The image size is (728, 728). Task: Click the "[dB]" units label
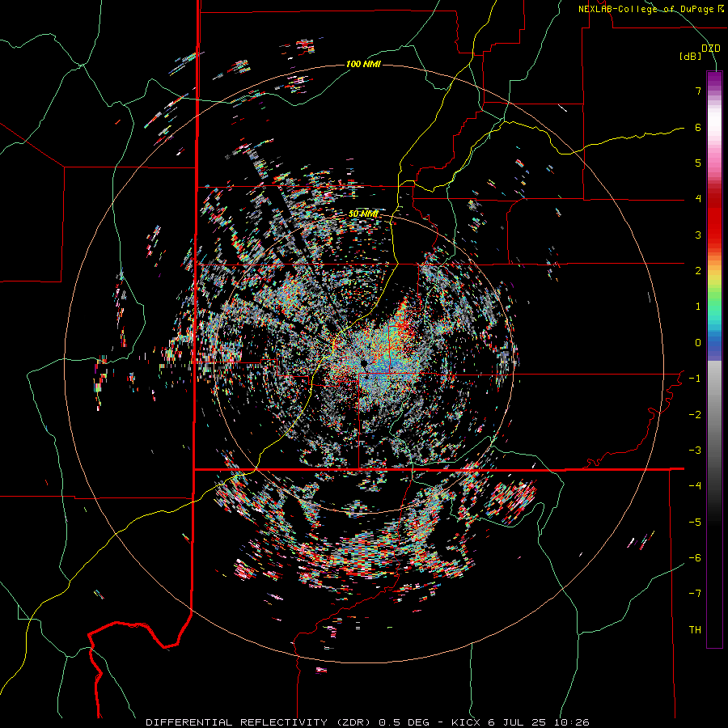coord(691,56)
